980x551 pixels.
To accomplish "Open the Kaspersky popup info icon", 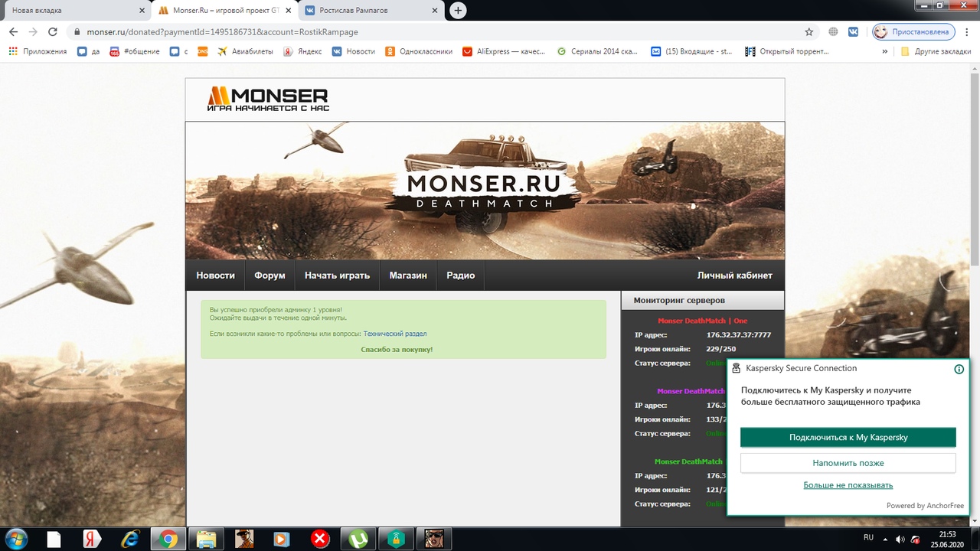I will click(959, 369).
